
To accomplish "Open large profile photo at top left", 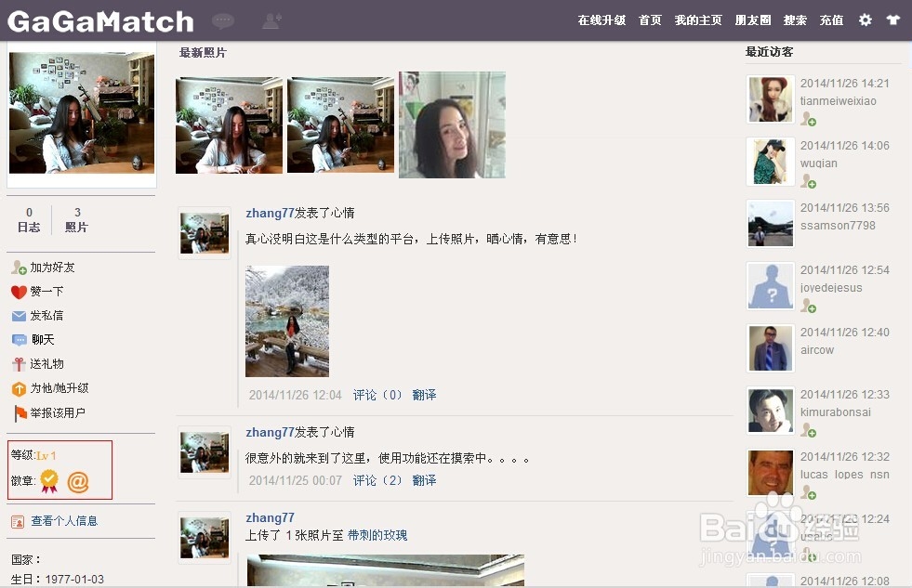I will 82,112.
